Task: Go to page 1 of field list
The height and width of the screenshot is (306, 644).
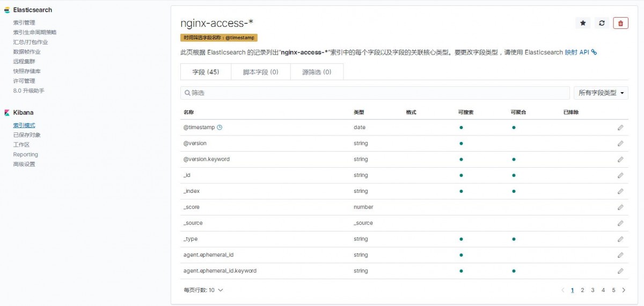Action: [573, 290]
